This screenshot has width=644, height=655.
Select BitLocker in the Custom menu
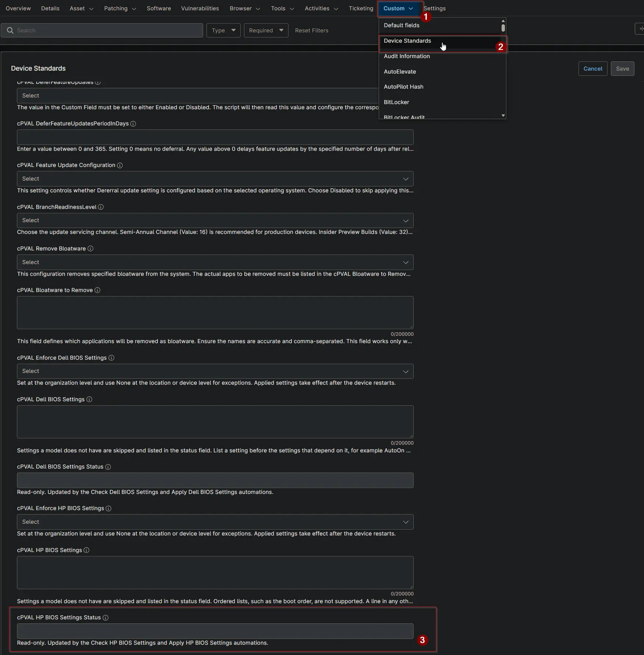440,102
